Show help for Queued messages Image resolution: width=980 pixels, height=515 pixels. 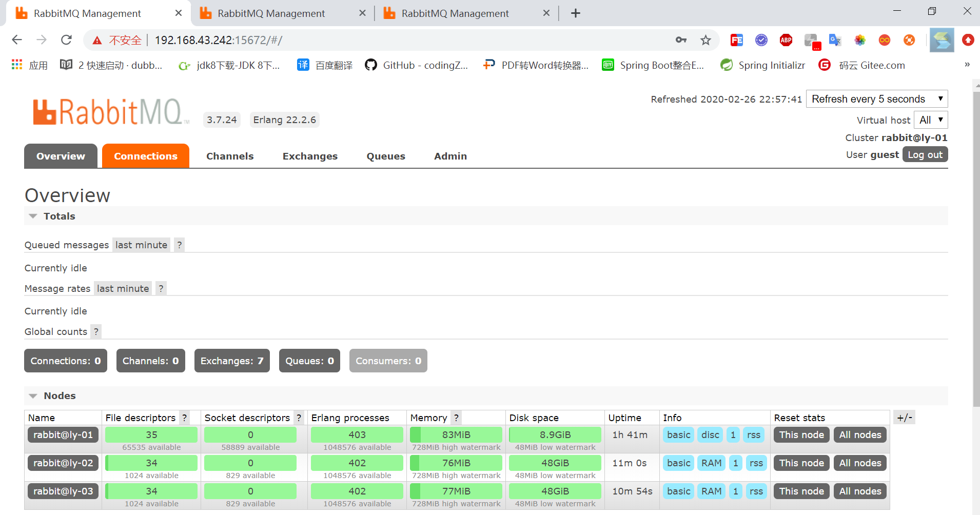click(179, 245)
